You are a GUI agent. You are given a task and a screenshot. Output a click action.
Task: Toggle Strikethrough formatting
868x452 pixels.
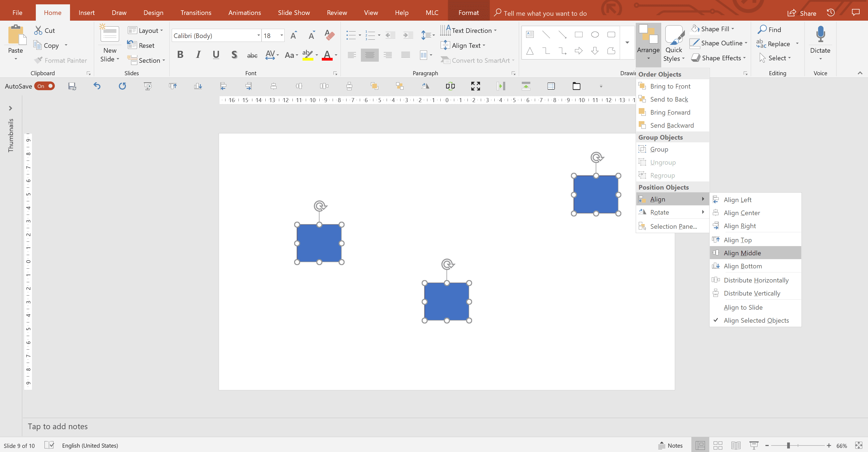pos(252,55)
